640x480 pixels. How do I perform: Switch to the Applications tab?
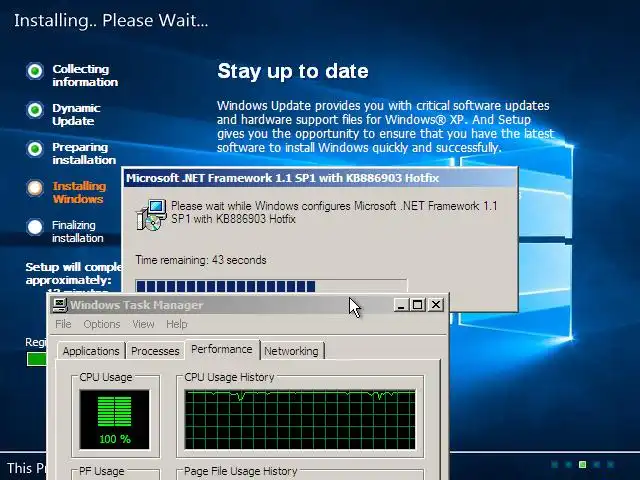coord(91,351)
